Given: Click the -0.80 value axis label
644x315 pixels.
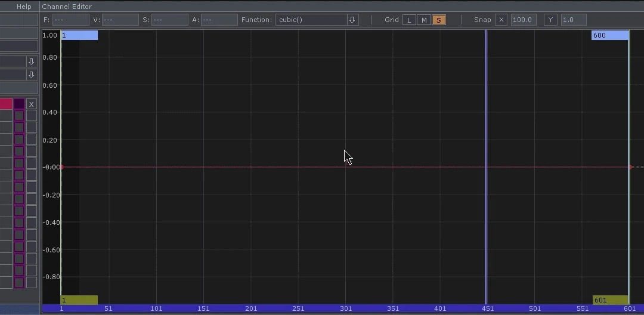Looking at the screenshot, I should [x=51, y=277].
